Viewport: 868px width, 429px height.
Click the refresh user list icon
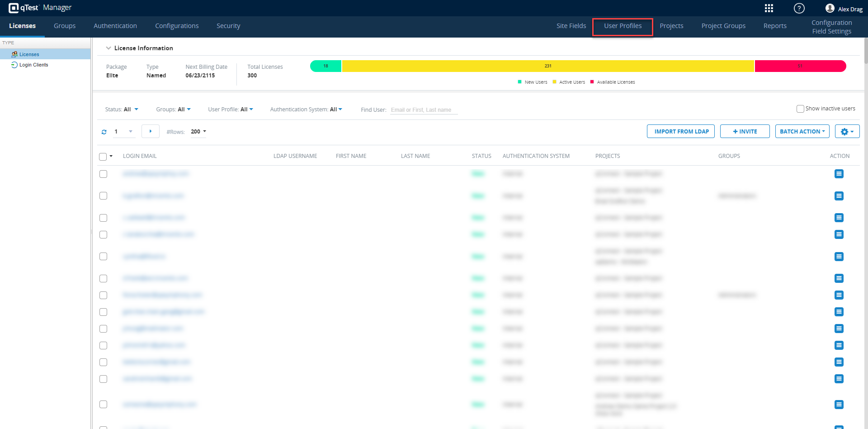point(104,132)
